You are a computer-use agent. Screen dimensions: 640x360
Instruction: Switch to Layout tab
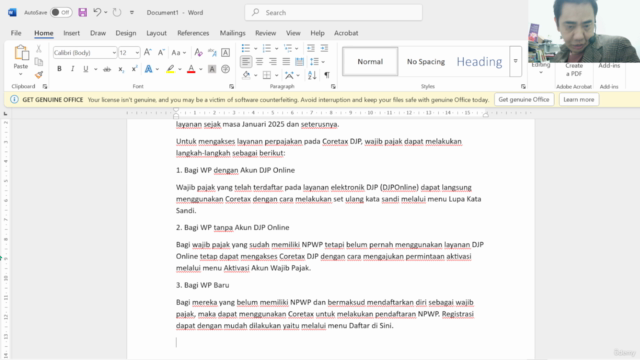pos(156,33)
